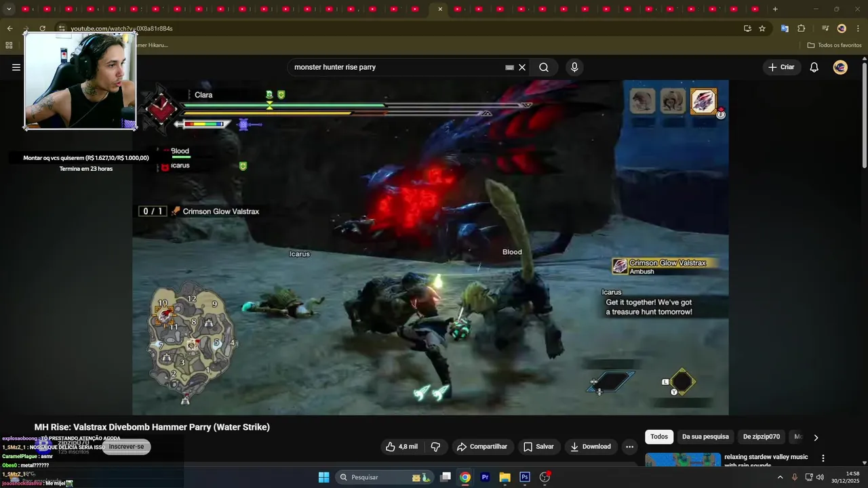The image size is (868, 488).
Task: Open the YouTube account avatar menu
Action: click(840, 67)
